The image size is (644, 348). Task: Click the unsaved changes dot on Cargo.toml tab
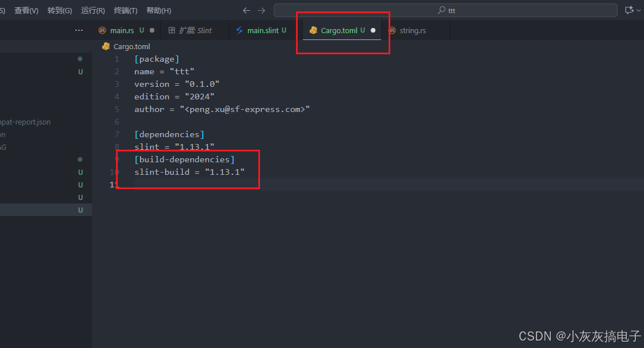[x=374, y=30]
